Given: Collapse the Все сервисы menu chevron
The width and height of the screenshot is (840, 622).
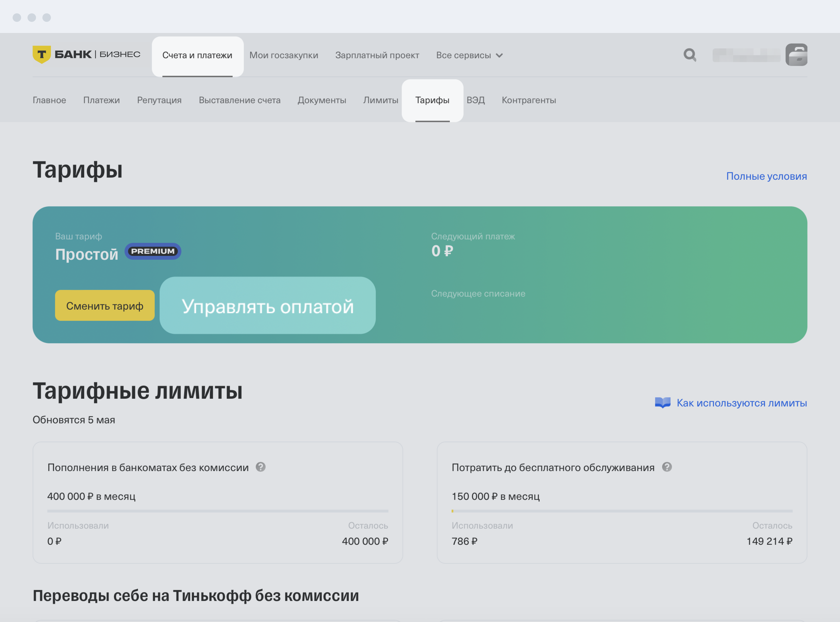Looking at the screenshot, I should pyautogui.click(x=500, y=55).
